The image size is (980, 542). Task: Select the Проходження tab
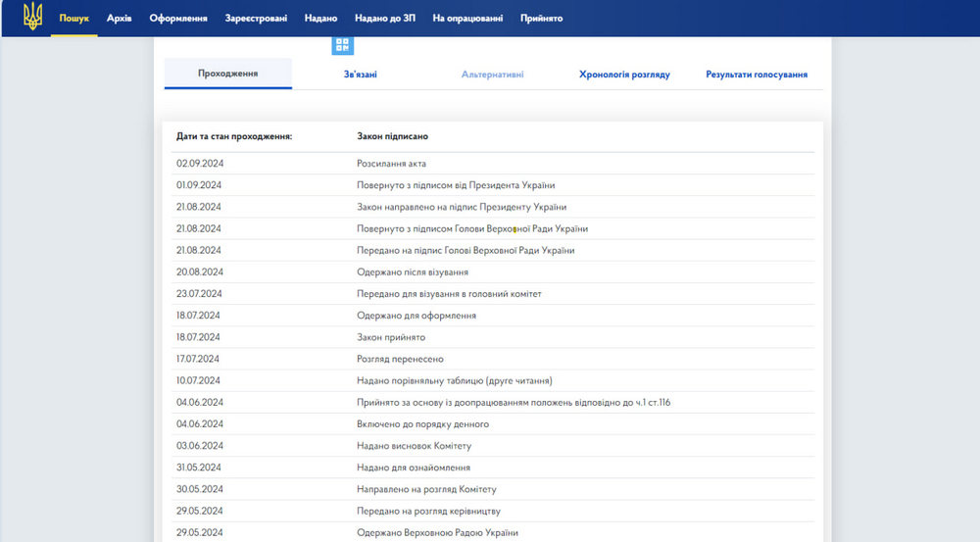(227, 74)
